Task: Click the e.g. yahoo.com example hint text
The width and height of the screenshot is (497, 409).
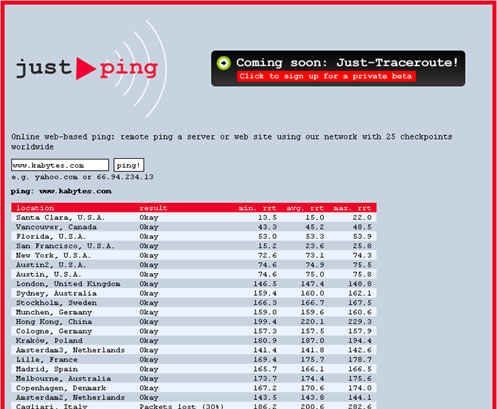Action: tap(82, 177)
